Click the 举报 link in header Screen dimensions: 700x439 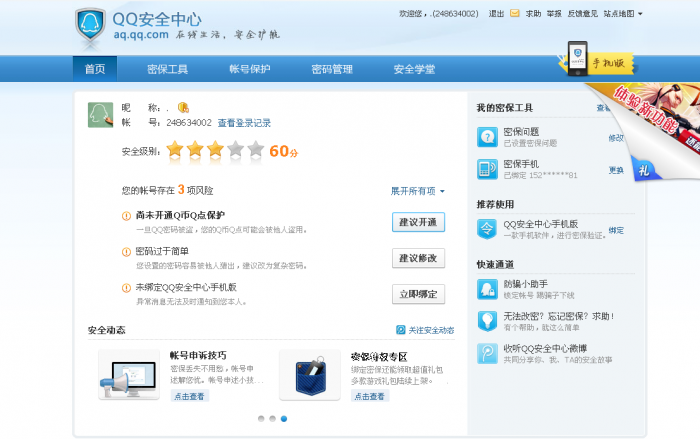tap(554, 14)
